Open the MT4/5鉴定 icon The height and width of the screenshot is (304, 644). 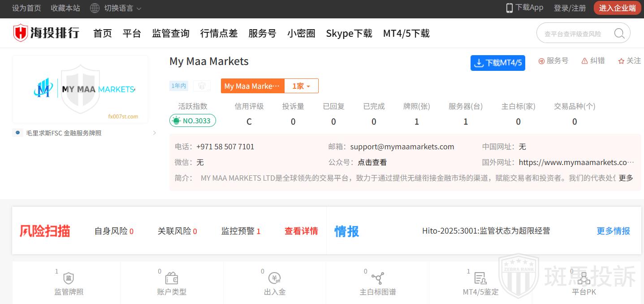click(480, 278)
